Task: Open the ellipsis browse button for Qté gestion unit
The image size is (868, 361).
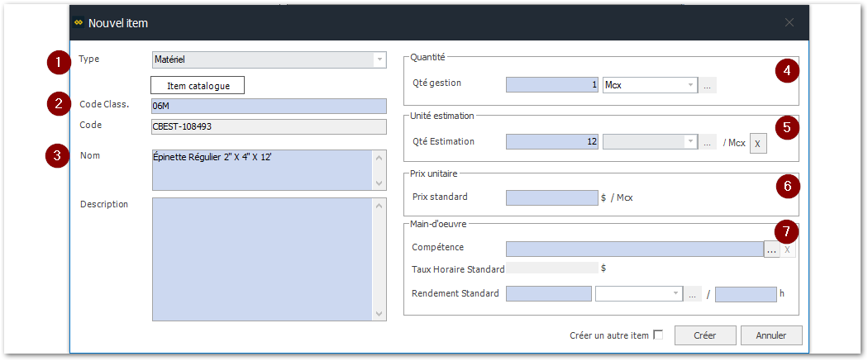Action: pos(708,84)
